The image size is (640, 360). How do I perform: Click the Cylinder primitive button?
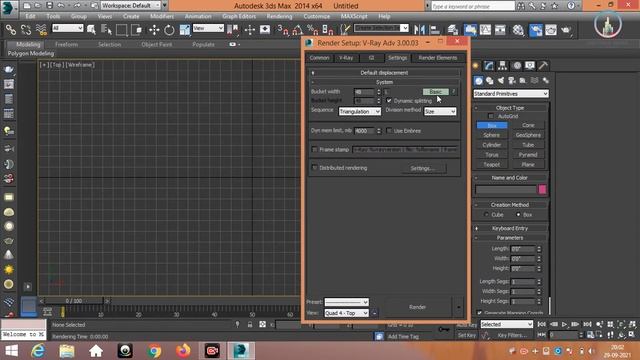(x=492, y=145)
